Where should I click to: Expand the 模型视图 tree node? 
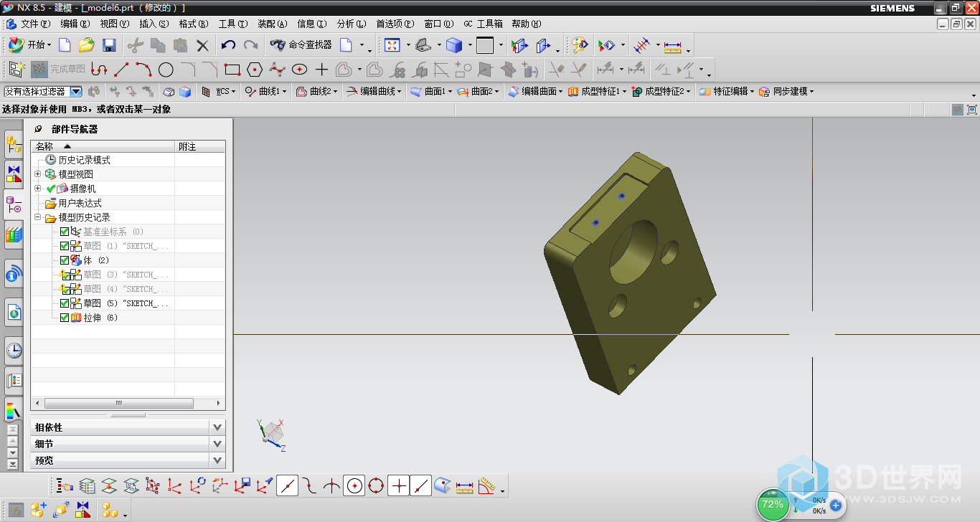38,174
